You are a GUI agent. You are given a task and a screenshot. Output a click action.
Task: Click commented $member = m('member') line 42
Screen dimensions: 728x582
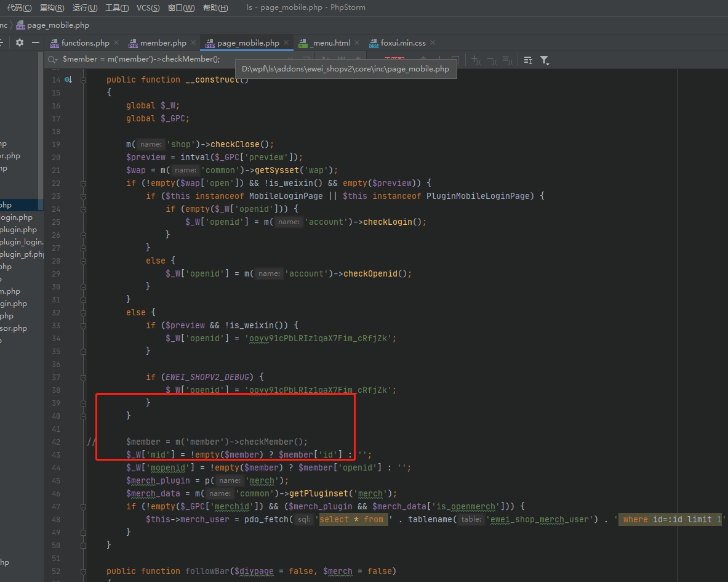(217, 442)
